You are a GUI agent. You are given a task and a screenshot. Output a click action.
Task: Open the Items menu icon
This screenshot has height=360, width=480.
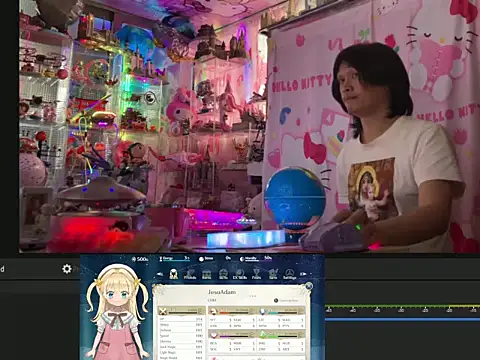(x=207, y=274)
